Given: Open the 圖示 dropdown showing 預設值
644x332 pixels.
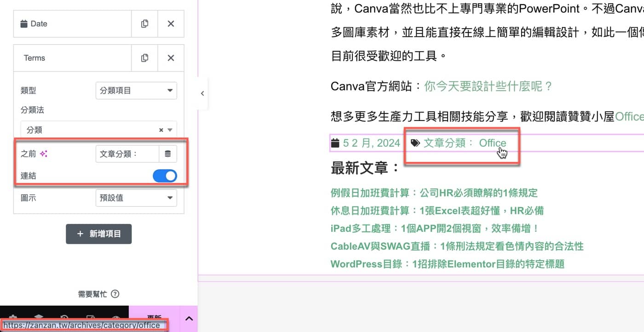Looking at the screenshot, I should coord(136,198).
